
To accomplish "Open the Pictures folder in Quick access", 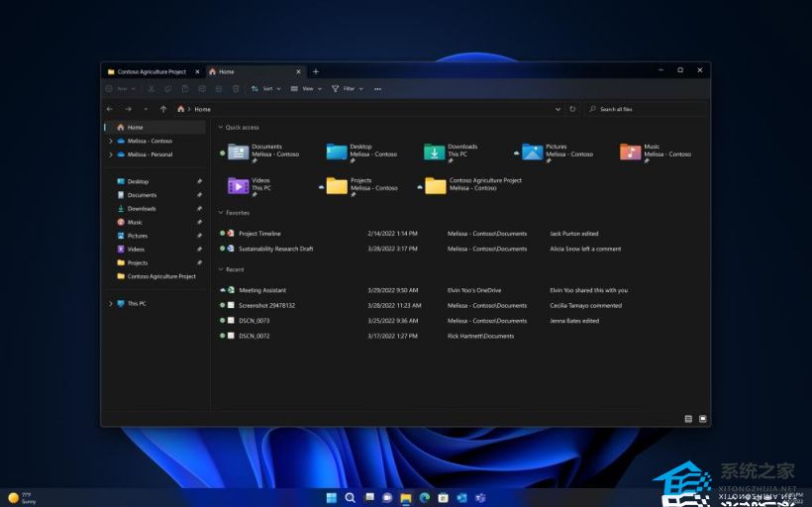I will 533,152.
